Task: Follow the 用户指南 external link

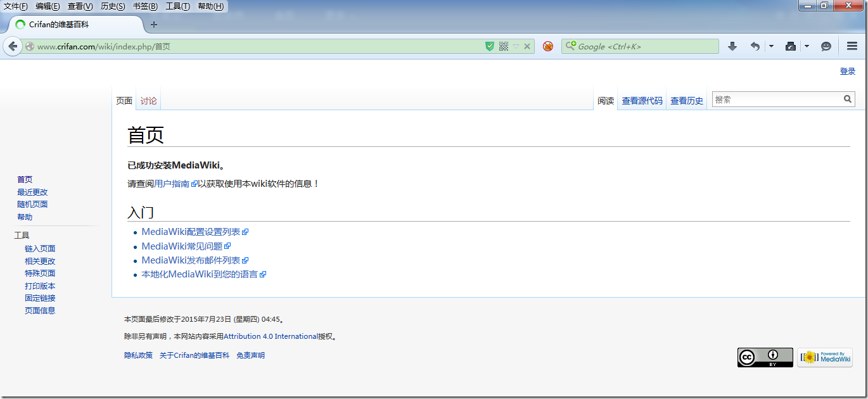Action: coord(176,184)
